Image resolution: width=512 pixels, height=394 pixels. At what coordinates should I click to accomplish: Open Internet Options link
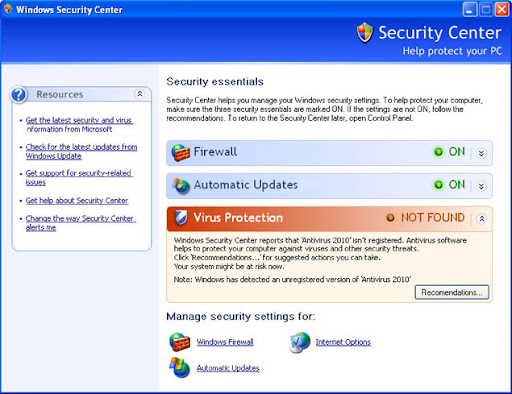343,342
